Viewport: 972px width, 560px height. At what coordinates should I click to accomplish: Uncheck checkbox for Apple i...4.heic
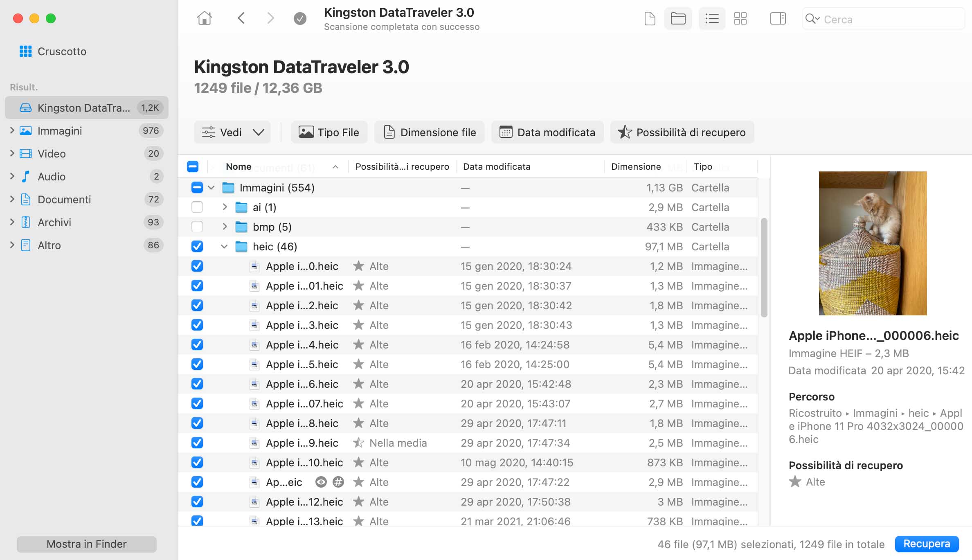point(197,345)
